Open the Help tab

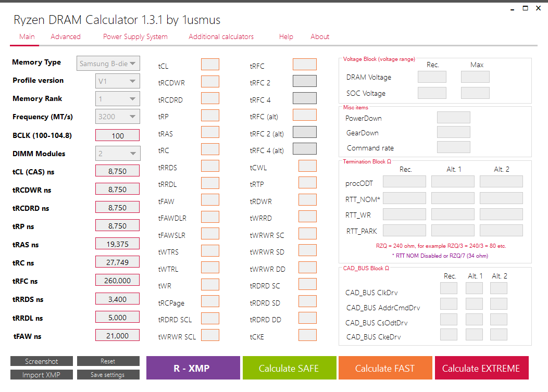click(286, 36)
